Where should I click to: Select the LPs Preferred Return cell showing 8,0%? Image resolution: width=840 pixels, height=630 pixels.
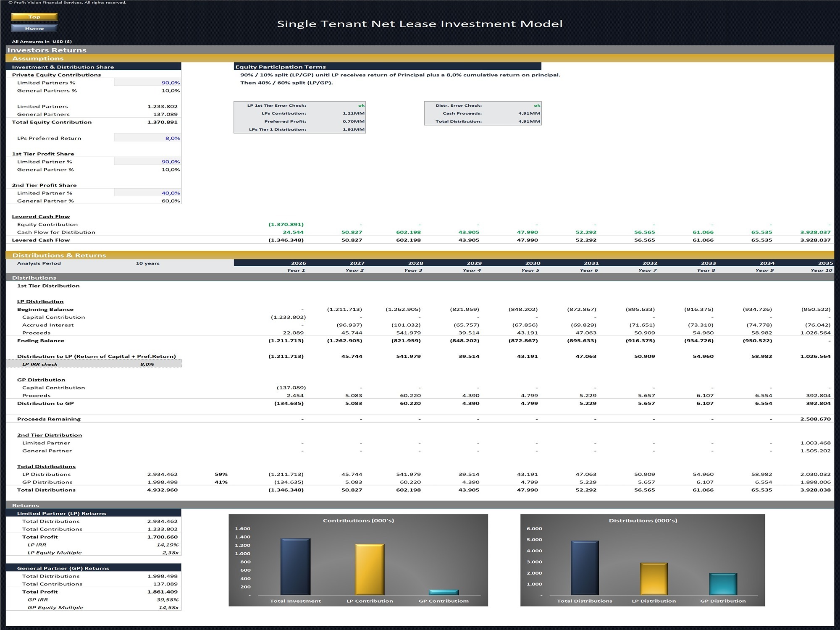pyautogui.click(x=147, y=138)
